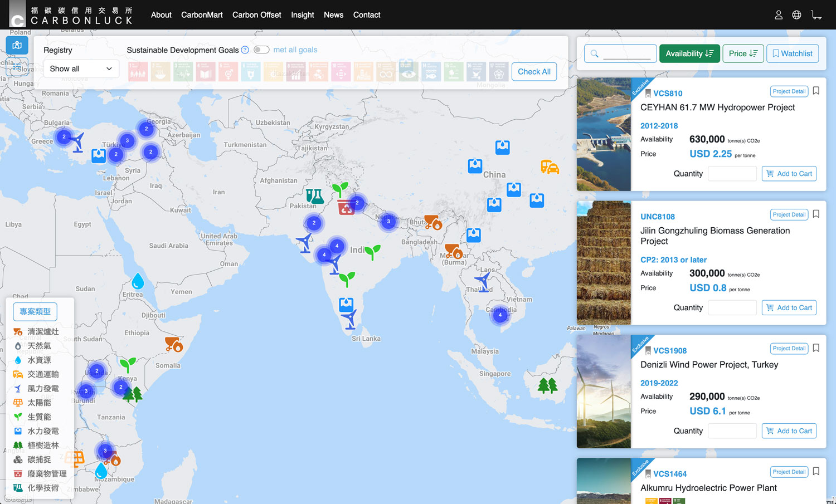Select the map view button
This screenshot has width=836, height=504.
[17, 45]
